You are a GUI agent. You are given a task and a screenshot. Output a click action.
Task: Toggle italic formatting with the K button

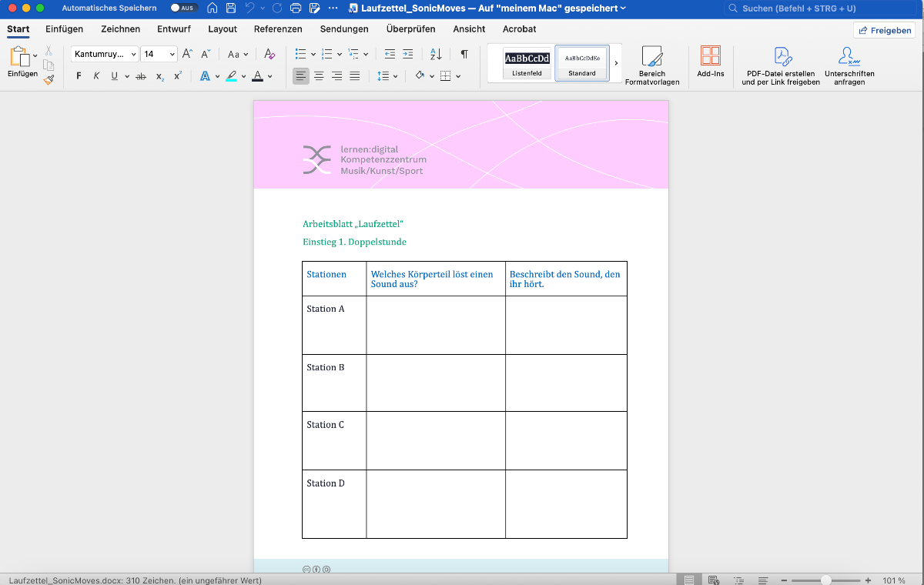[96, 76]
